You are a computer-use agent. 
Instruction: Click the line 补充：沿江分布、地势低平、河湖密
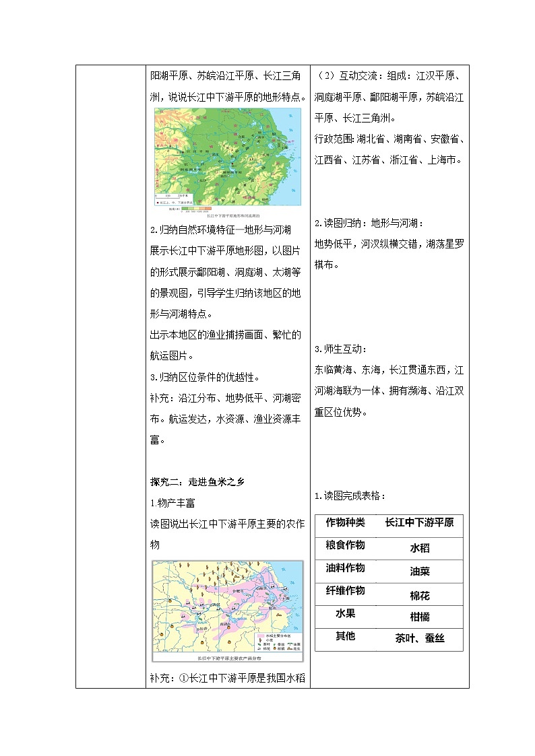coord(226,398)
